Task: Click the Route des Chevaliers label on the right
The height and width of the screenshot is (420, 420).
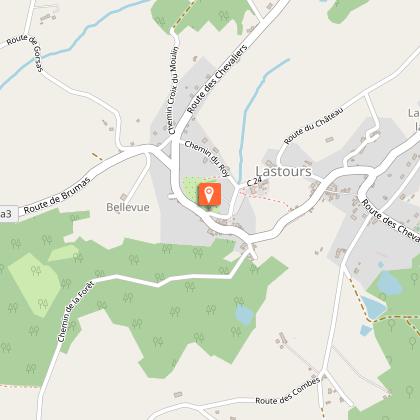Action: point(391,222)
